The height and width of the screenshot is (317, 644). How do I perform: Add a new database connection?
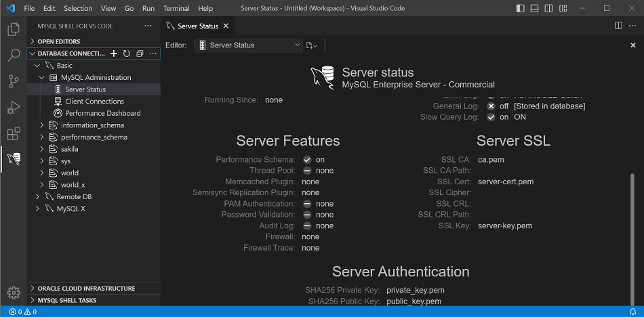(x=114, y=54)
